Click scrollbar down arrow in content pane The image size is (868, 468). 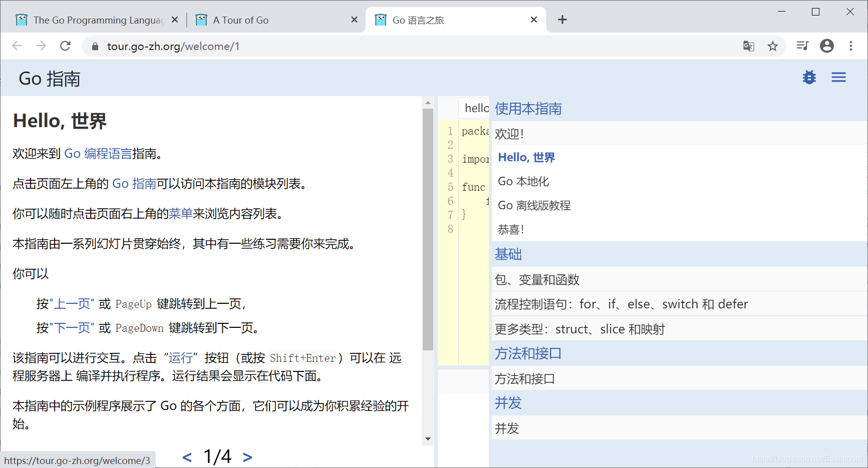[x=428, y=439]
